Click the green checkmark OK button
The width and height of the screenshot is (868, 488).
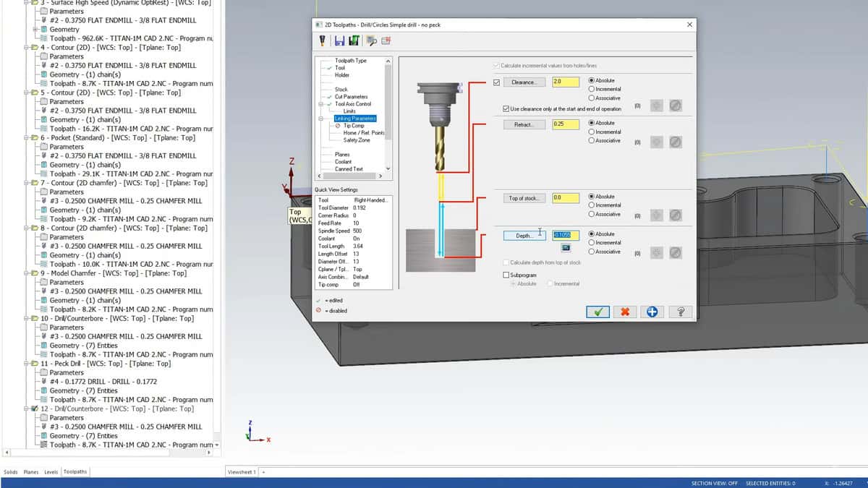pos(597,312)
